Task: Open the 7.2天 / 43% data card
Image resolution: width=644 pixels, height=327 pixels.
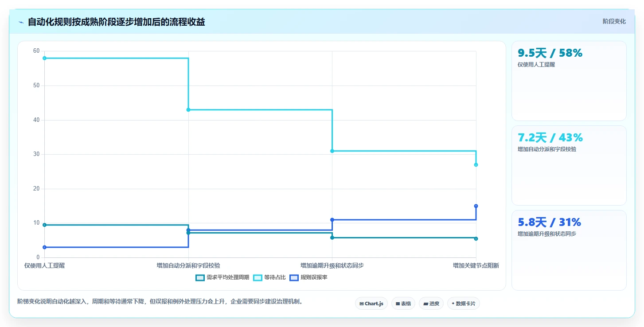Action: point(569,166)
